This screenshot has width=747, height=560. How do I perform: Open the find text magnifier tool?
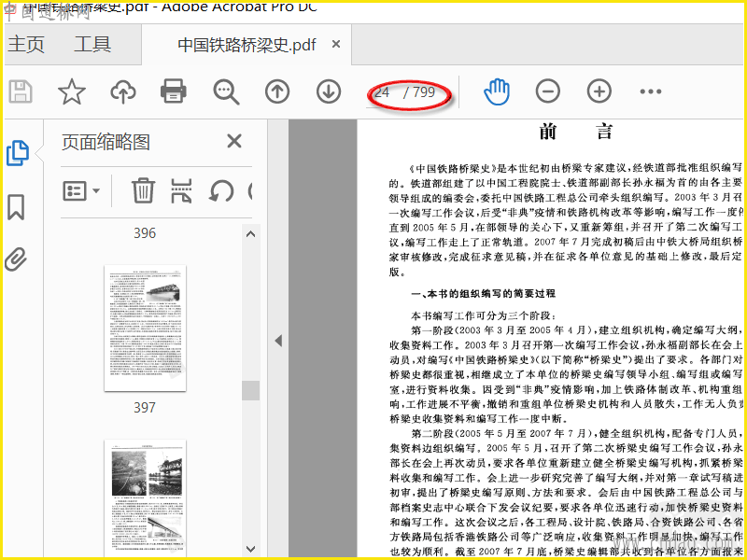226,91
